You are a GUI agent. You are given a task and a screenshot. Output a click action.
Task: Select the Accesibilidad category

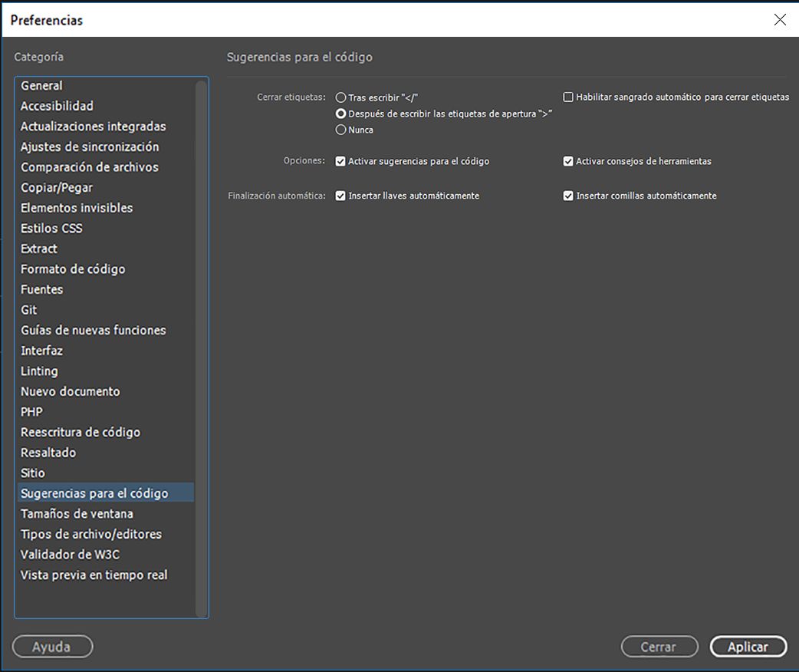[x=57, y=106]
